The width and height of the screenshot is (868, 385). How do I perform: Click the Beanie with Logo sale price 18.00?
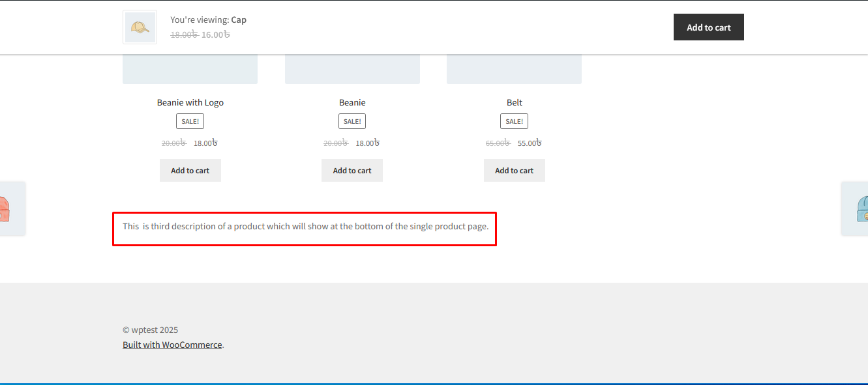[205, 143]
